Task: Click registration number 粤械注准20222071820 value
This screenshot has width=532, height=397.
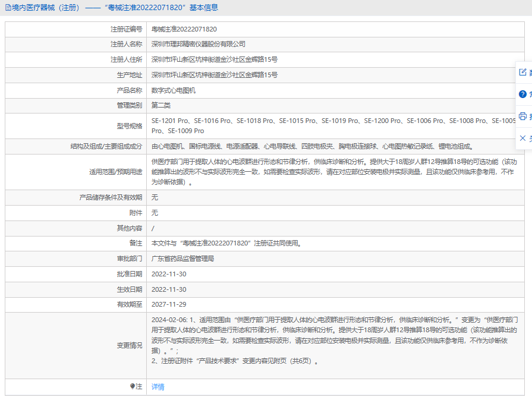Action: click(184, 29)
